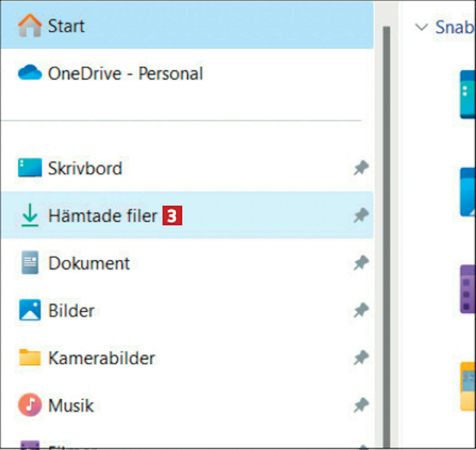This screenshot has height=450, width=476.
Task: Open the Hämtade filer folder
Action: (x=102, y=216)
